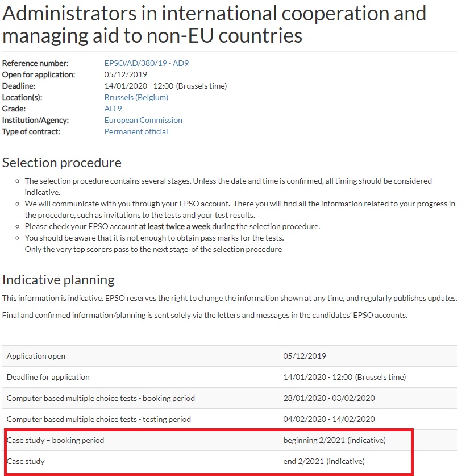The width and height of the screenshot is (470, 476).
Task: Click the multiple choice tests booking period row
Action: coord(101,398)
